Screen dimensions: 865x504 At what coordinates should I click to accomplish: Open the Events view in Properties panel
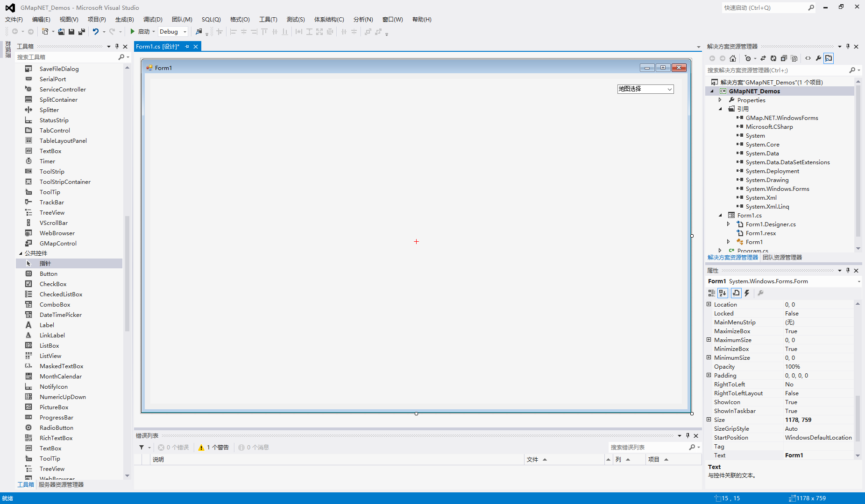(747, 293)
